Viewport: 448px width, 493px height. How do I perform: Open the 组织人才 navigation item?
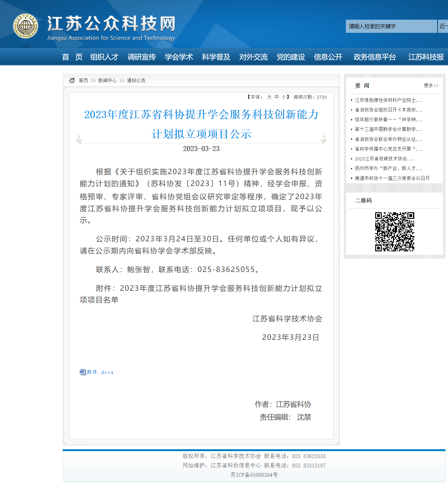point(104,57)
